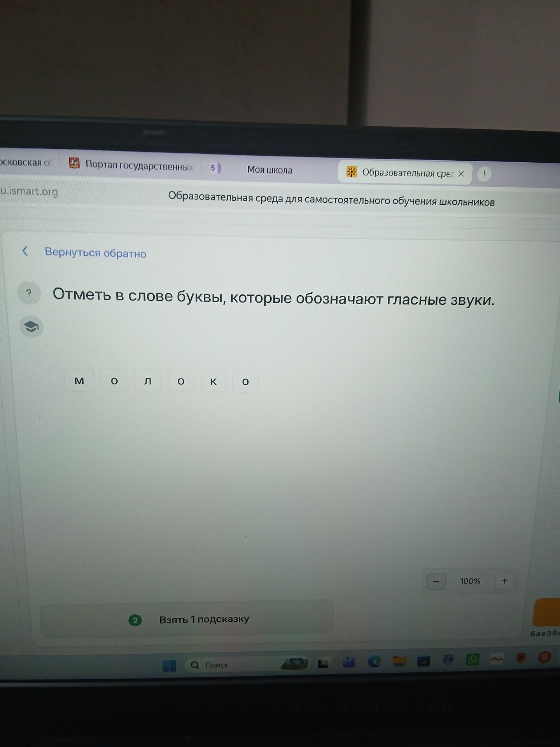This screenshot has height=747, width=560.
Task: Click the graduation cap icon
Action: [31, 327]
